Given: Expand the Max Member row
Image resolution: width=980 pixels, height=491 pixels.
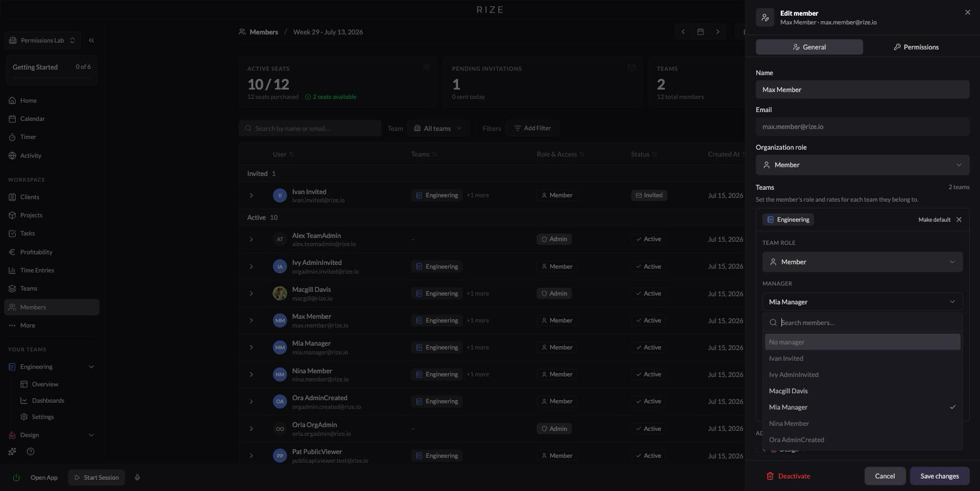Looking at the screenshot, I should coord(251,321).
